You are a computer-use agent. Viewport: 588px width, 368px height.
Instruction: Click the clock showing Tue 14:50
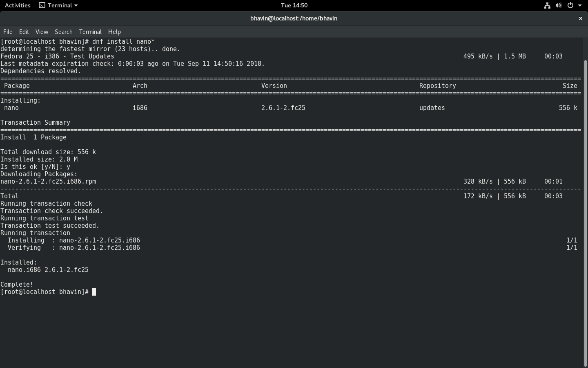[294, 5]
